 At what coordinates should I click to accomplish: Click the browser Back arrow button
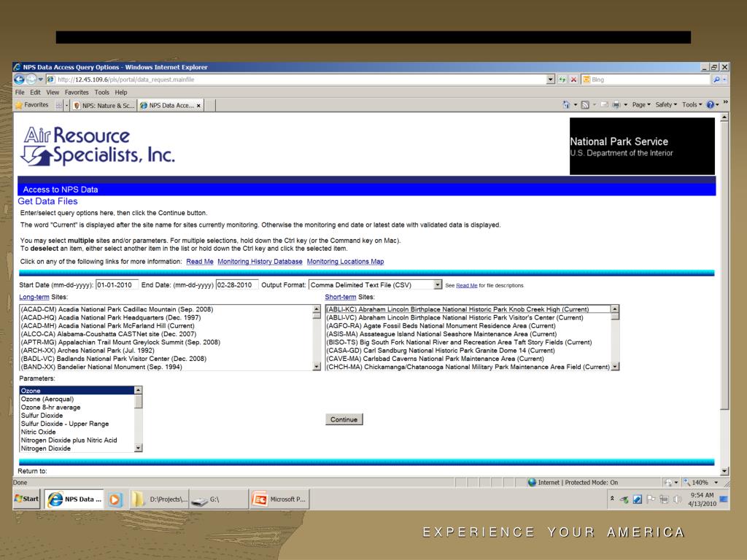click(x=20, y=79)
